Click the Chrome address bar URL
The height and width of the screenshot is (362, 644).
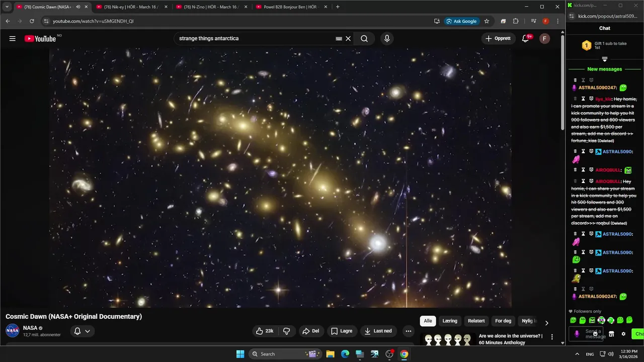click(93, 21)
